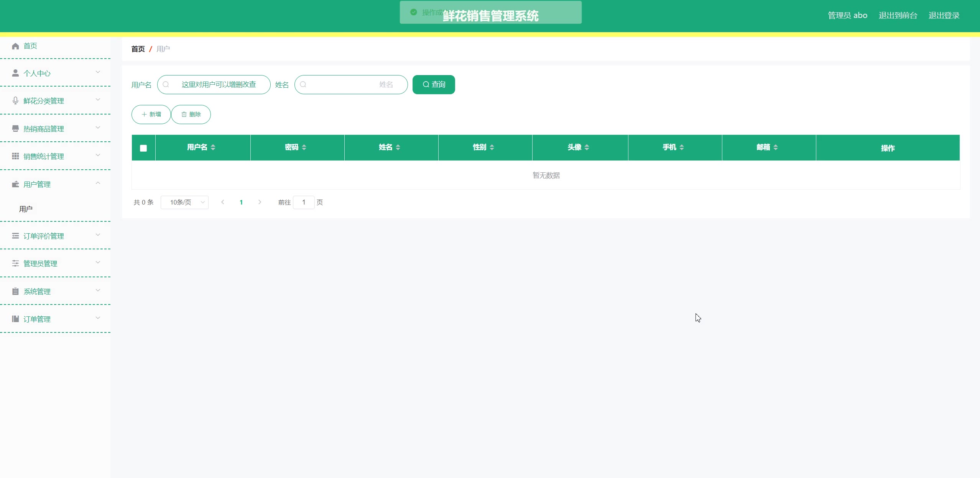Screen dimensions: 980x478
Task: Open the 10条/页 page size dropdown
Action: (x=184, y=202)
